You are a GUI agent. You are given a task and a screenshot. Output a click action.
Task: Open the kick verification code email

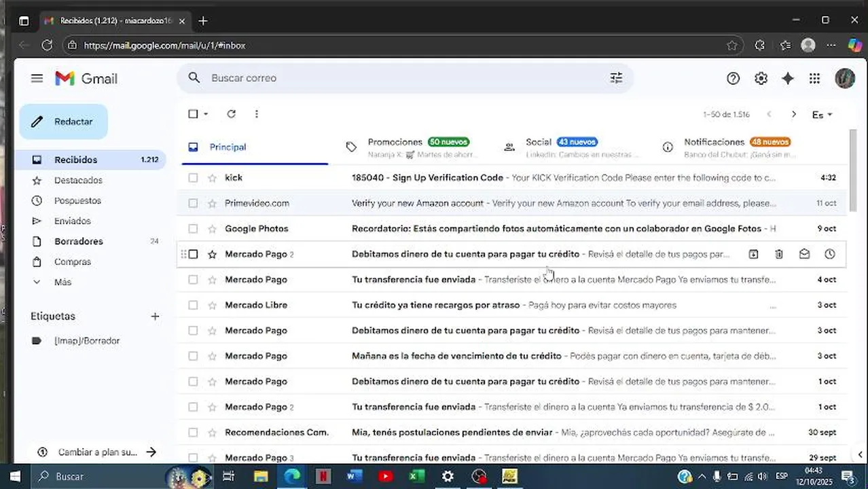click(513, 178)
